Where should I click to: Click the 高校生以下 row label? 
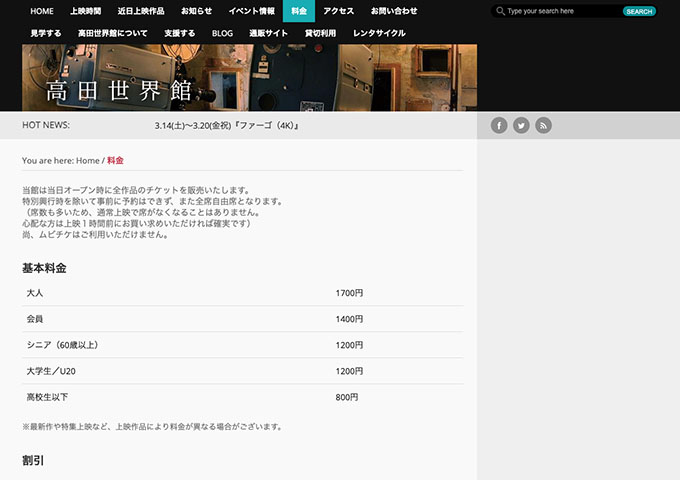(47, 397)
